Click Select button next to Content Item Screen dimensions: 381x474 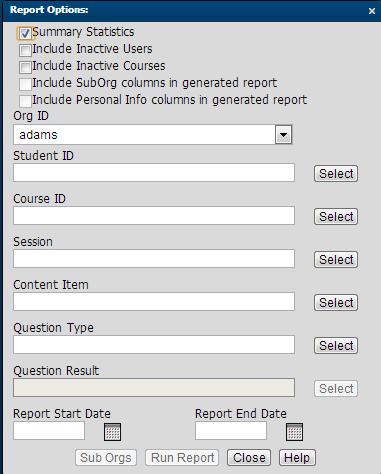[x=336, y=302]
